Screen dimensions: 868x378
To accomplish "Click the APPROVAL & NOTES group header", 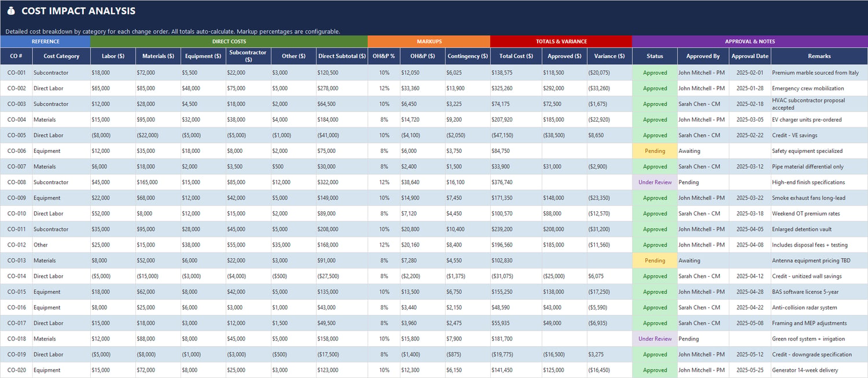I will coord(750,42).
